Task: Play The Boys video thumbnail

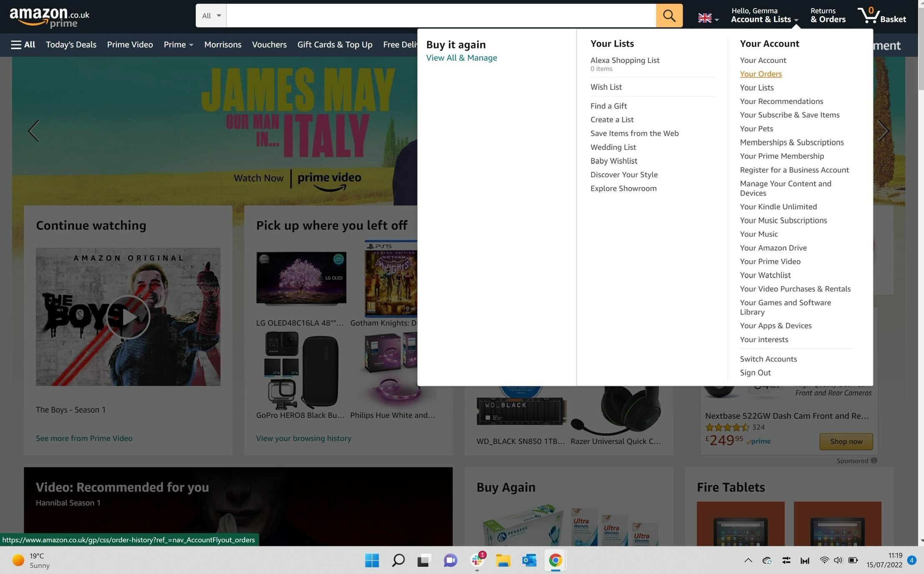Action: click(128, 317)
